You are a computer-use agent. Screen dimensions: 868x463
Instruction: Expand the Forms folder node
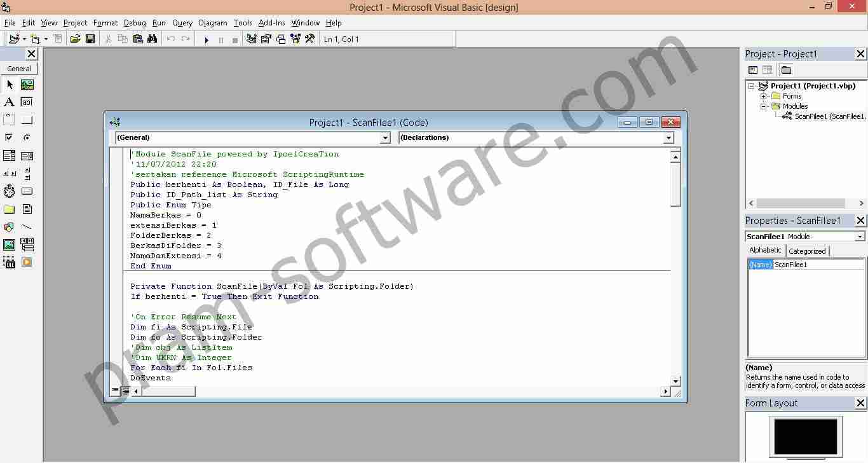pyautogui.click(x=764, y=97)
